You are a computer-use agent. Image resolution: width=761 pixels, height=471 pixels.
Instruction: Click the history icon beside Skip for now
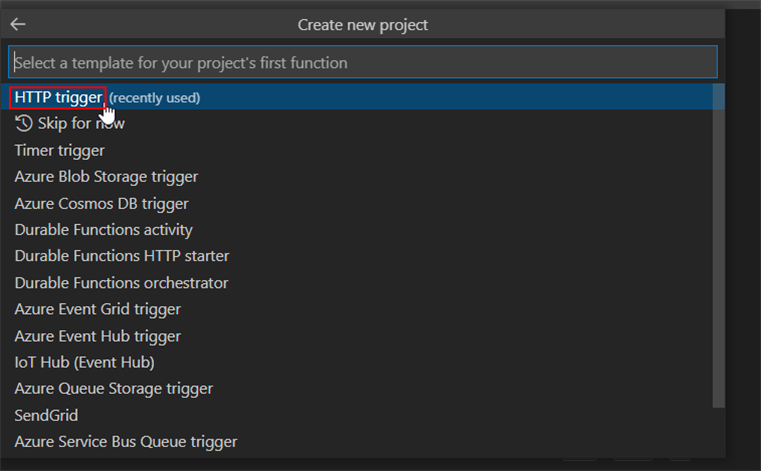point(24,123)
